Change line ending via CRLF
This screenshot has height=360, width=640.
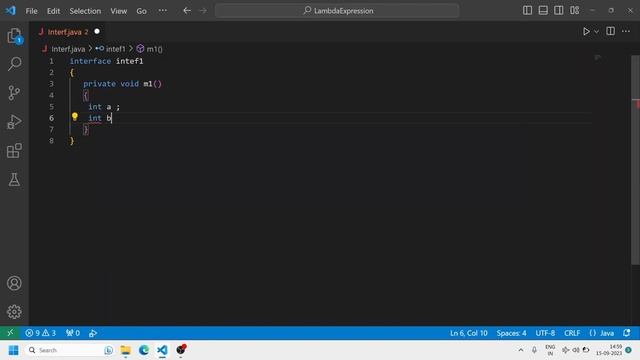[572, 333]
